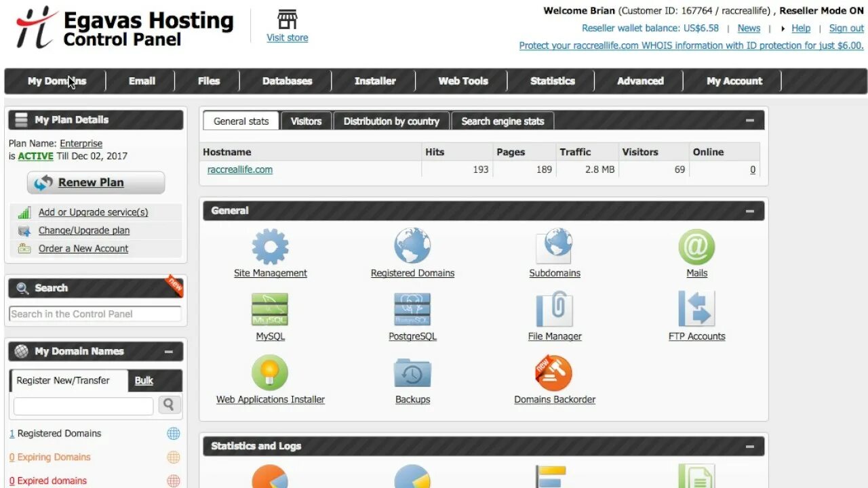This screenshot has height=488, width=868.
Task: Click the Order a New Account icon
Action: click(x=24, y=249)
